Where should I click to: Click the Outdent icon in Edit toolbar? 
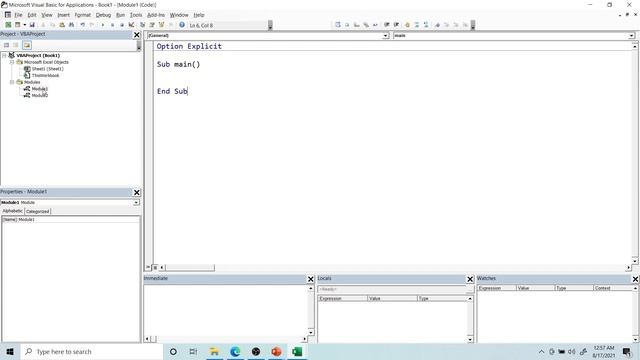396,25
